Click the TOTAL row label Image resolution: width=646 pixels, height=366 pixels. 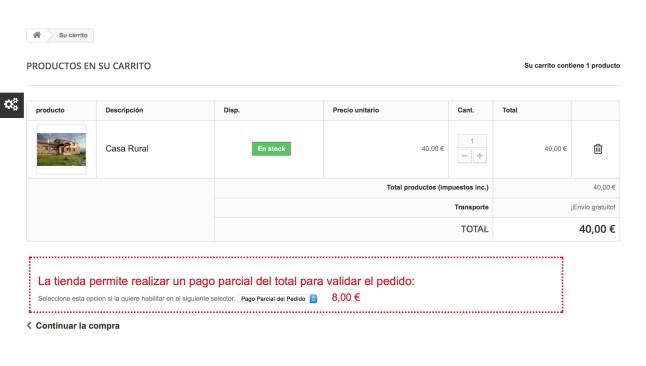pos(475,229)
